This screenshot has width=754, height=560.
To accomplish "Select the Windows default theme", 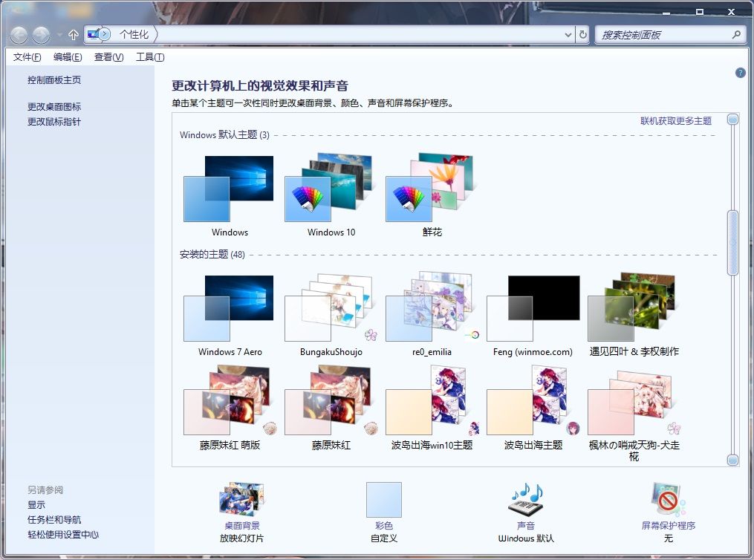I will click(230, 195).
